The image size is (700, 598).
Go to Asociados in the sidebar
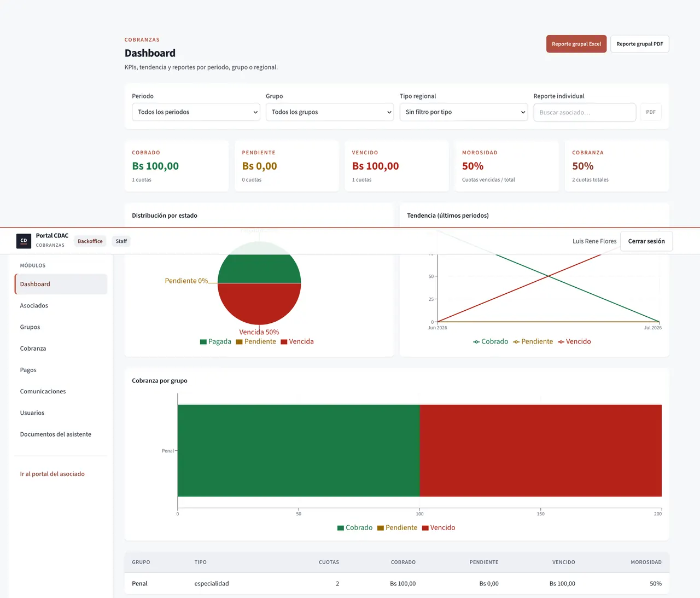[x=61, y=305]
